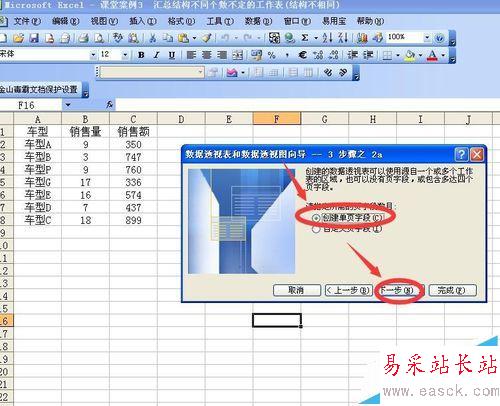Open Print Preview magnifier icon
The image size is (500, 406).
click(99, 38)
